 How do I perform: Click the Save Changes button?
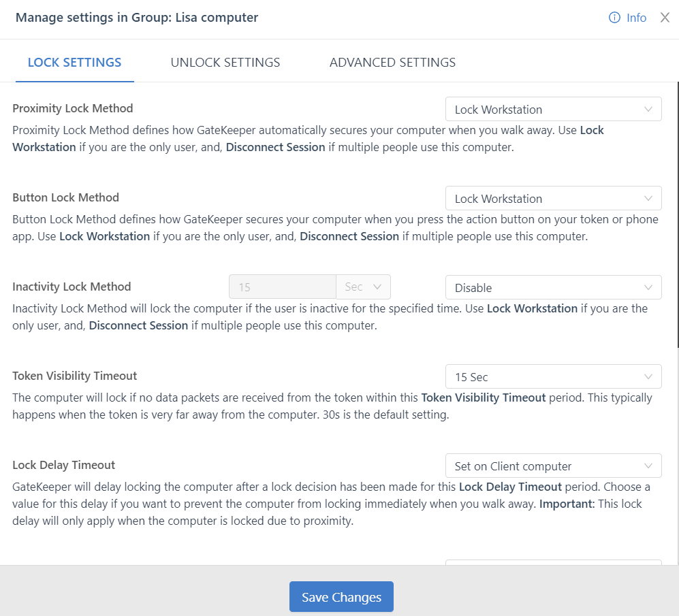tap(341, 597)
